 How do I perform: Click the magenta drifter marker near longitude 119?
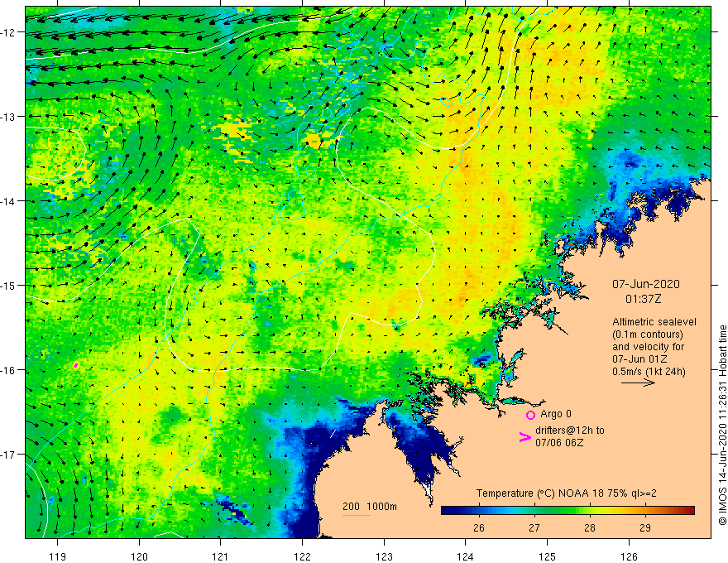click(75, 366)
